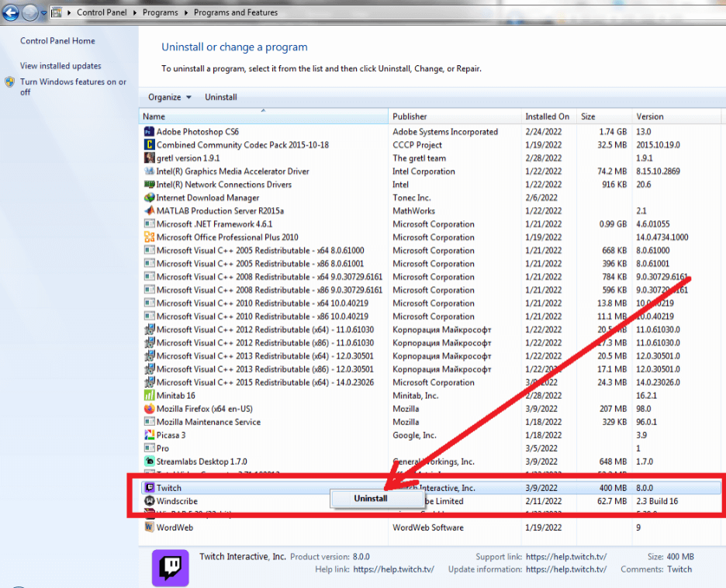Click the Combined Community Codec Pack icon
The height and width of the screenshot is (588, 726).
coord(149,145)
